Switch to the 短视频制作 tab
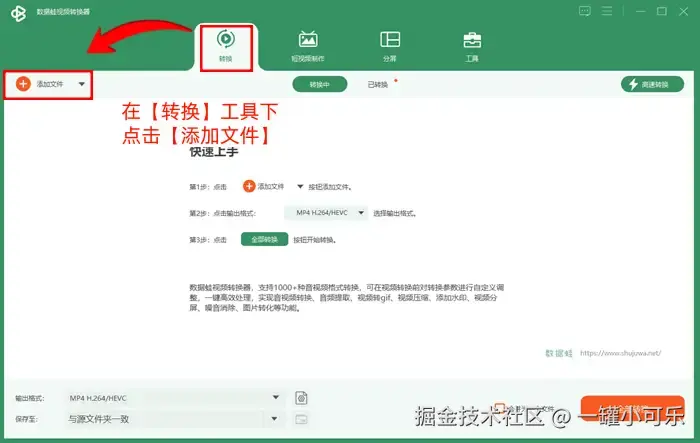Viewport: 700px width, 443px height. click(308, 46)
